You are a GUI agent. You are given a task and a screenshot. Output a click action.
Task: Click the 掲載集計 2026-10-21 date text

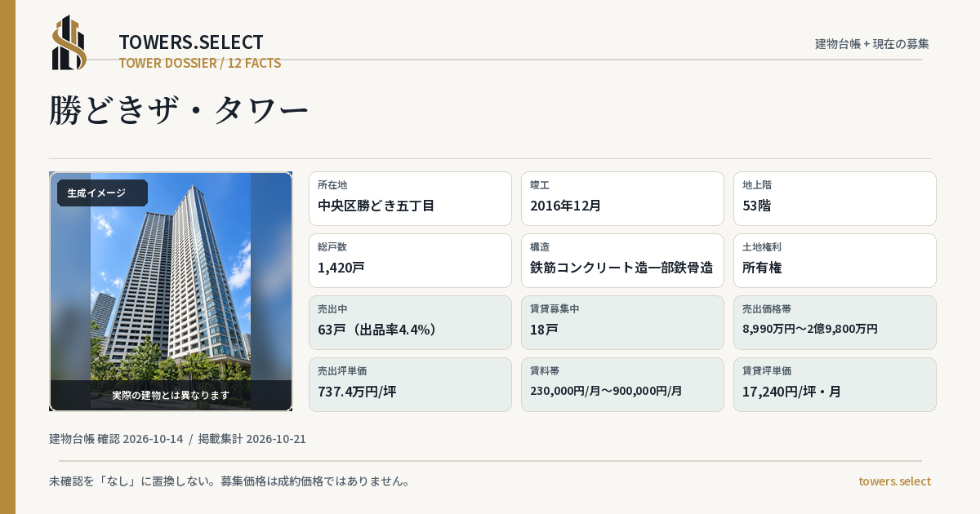(x=252, y=439)
